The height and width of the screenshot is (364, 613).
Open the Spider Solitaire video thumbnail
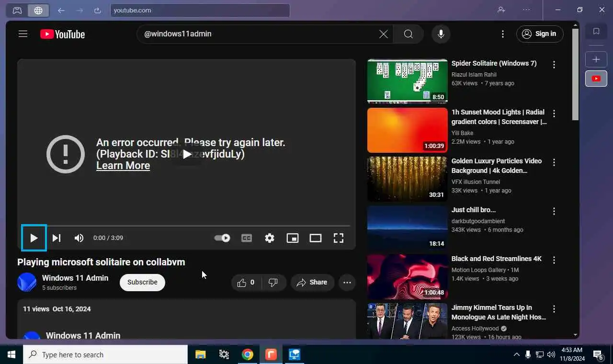(408, 81)
